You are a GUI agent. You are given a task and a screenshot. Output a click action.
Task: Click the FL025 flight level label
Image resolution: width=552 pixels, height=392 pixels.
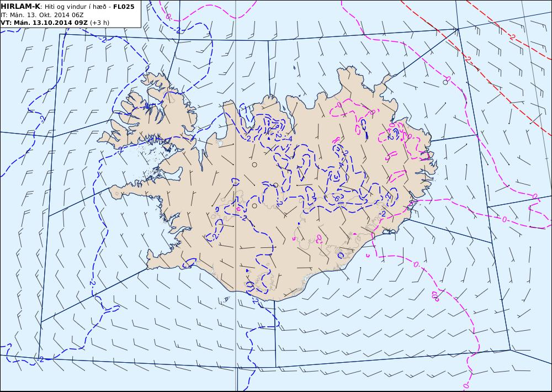coord(124,7)
